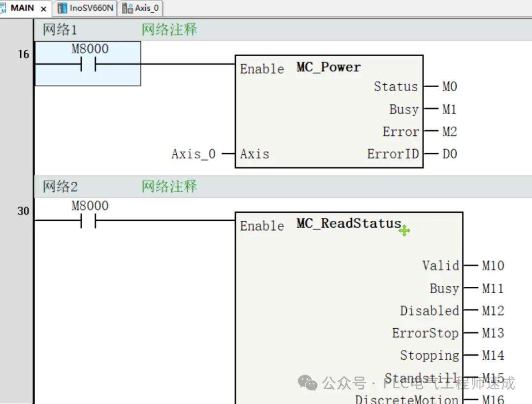
Task: Select the M2 output variable
Action: 450,132
